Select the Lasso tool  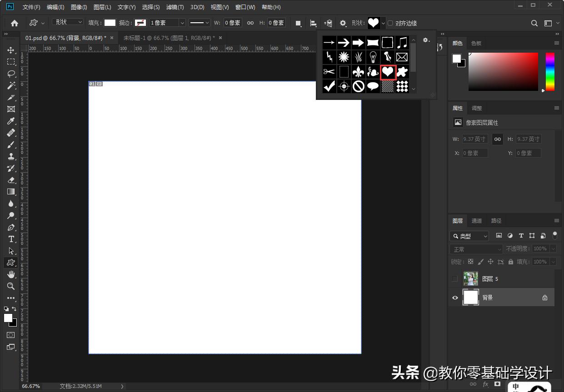[x=11, y=74]
